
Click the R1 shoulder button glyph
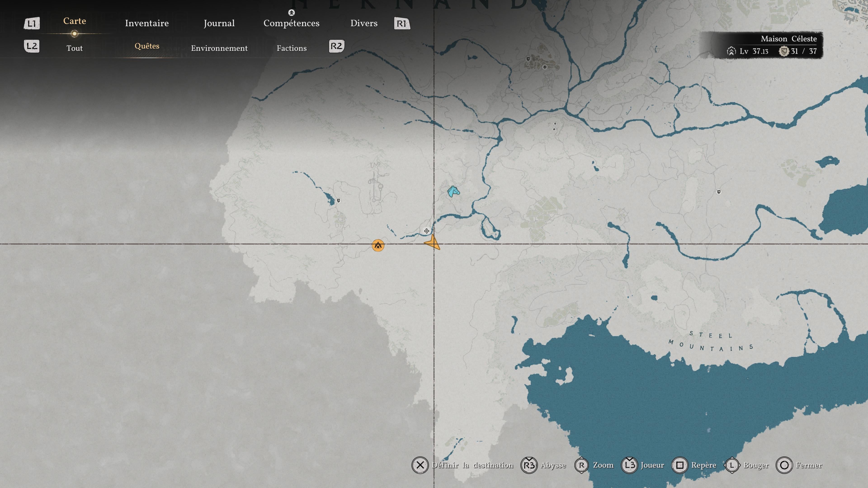[x=402, y=23]
